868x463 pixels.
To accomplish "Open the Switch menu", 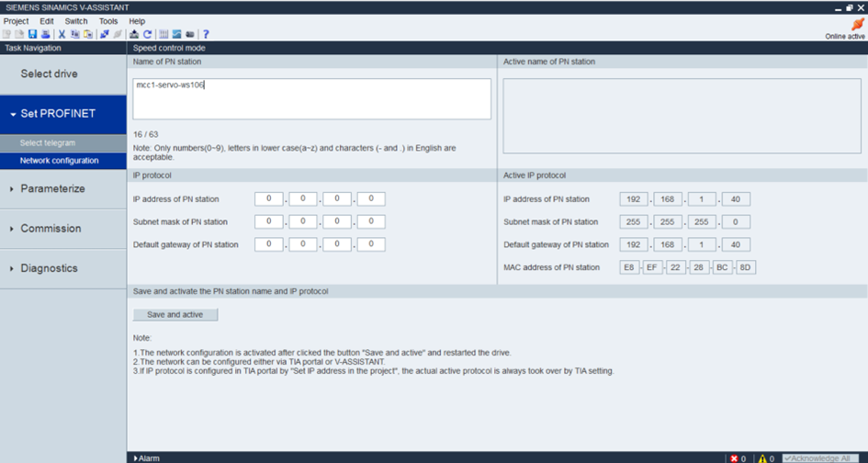I will 76,21.
